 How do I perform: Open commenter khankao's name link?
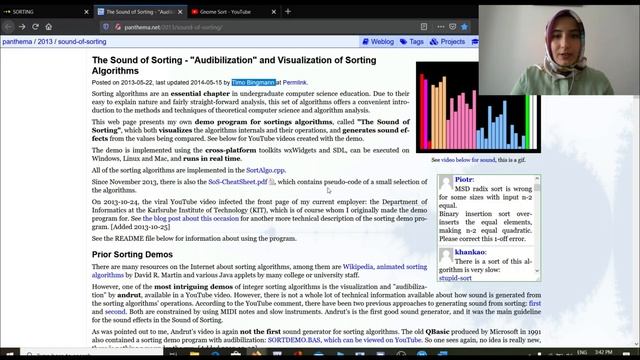[x=469, y=252]
